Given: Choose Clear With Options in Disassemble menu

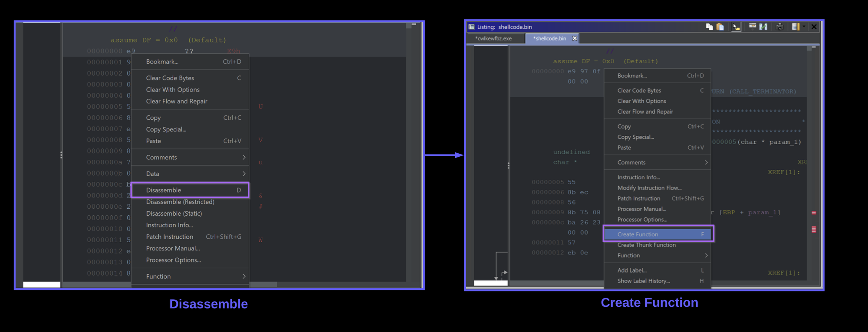Looking at the screenshot, I should 190,90.
